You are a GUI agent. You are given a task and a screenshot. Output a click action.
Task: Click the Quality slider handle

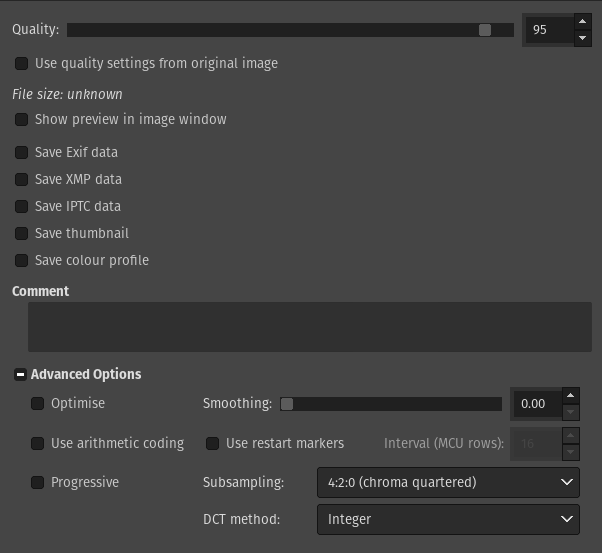(485, 30)
